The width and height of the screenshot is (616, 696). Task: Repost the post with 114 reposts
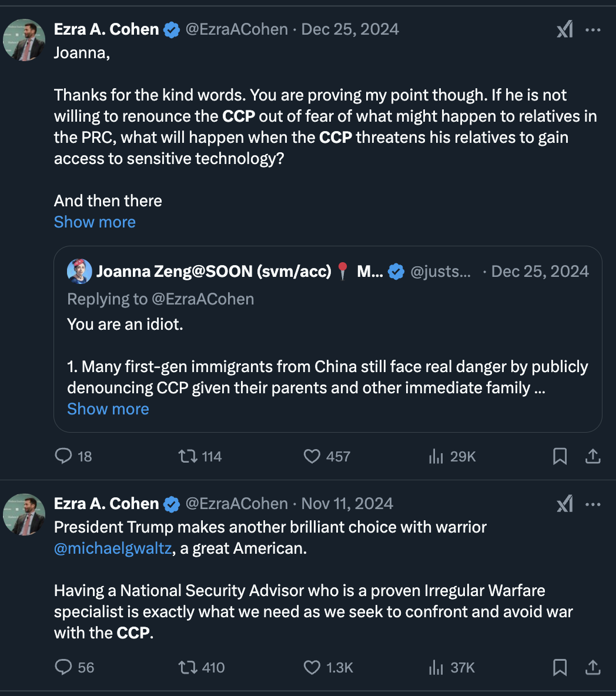(188, 456)
